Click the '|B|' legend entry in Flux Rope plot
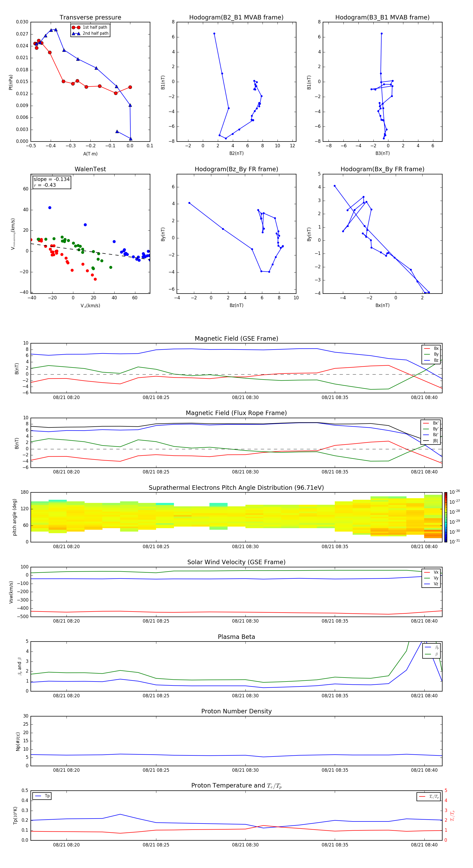Image resolution: width=473 pixels, height=868 pixels. 431,441
